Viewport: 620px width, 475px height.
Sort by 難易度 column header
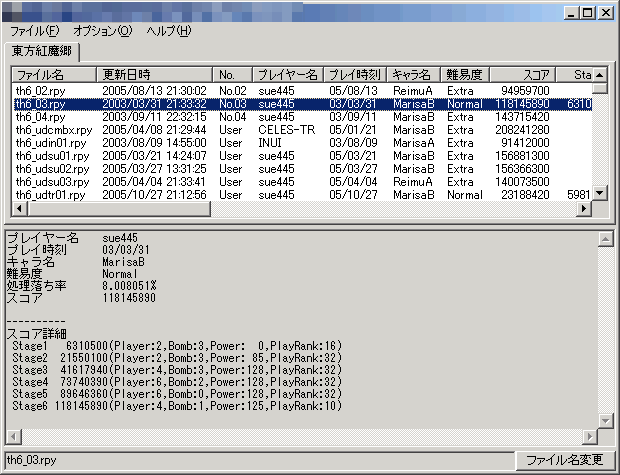click(x=465, y=74)
